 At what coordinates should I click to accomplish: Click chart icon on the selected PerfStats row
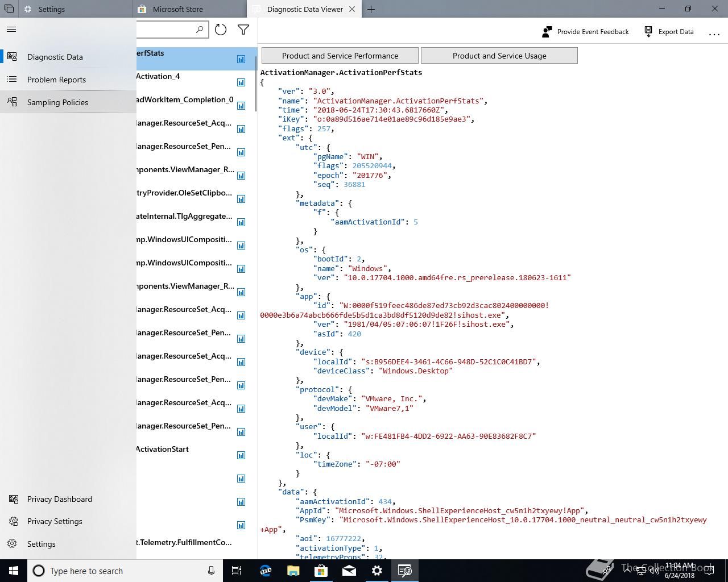(x=241, y=59)
